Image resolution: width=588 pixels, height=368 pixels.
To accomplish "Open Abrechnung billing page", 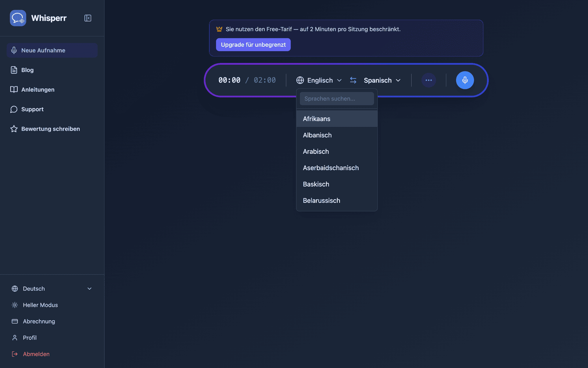I will (52, 321).
